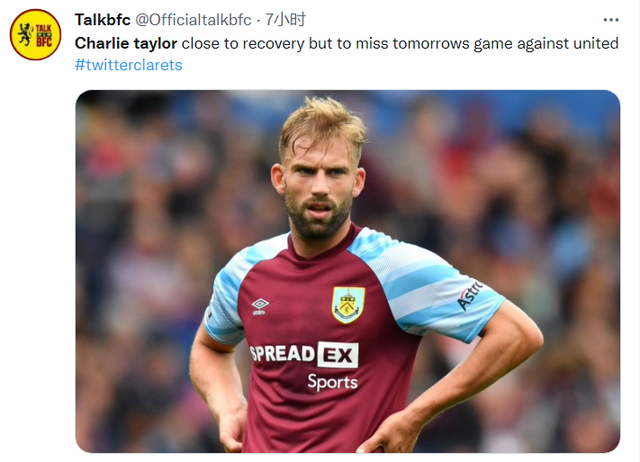Image resolution: width=640 pixels, height=462 pixels.
Task: Click the Burnley crest on the shirt
Action: [348, 304]
